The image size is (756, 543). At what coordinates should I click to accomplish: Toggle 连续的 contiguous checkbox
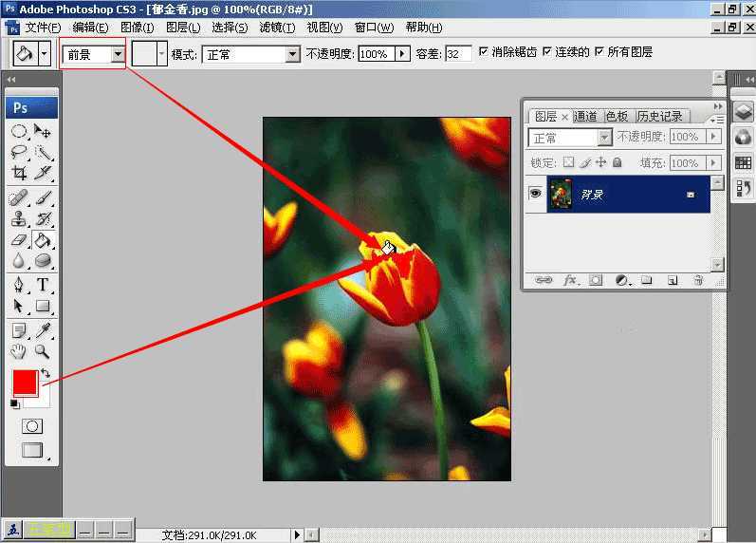coord(546,51)
